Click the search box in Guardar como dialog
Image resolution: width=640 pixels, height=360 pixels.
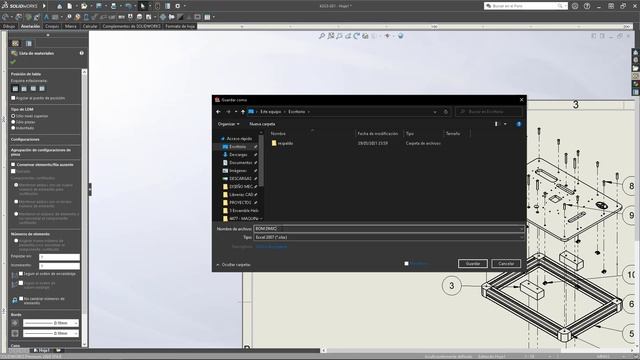coord(489,111)
